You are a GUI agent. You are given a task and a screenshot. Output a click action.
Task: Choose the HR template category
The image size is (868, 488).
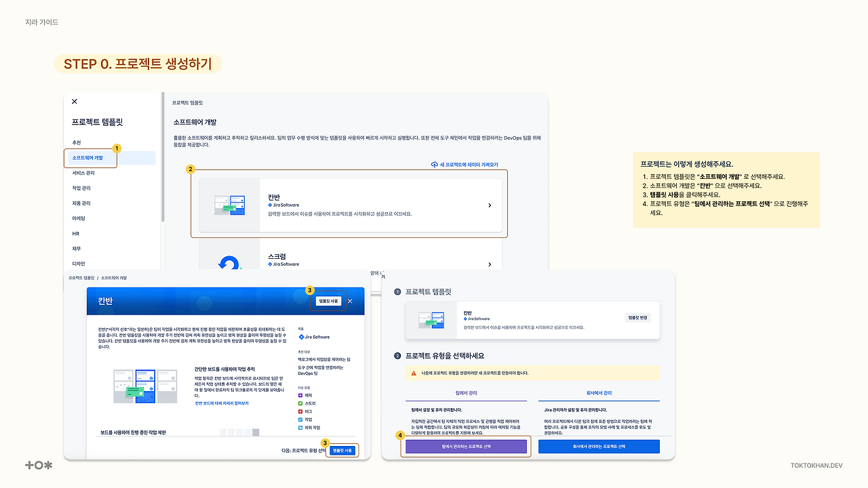click(76, 233)
